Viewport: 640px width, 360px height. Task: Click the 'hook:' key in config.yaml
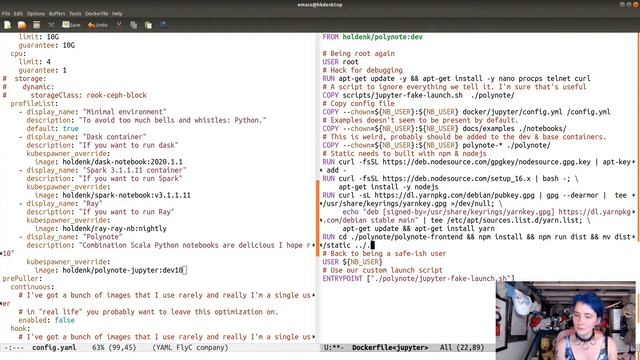(x=20, y=329)
